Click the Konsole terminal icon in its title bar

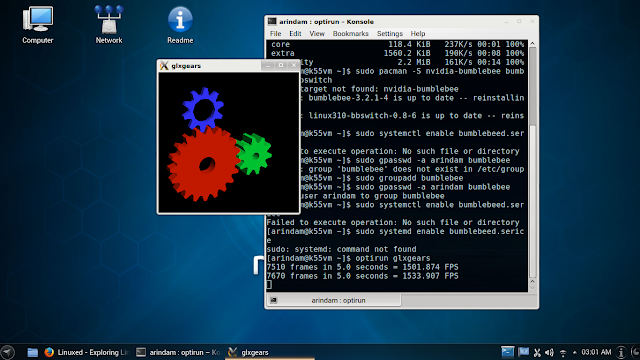tap(272, 22)
